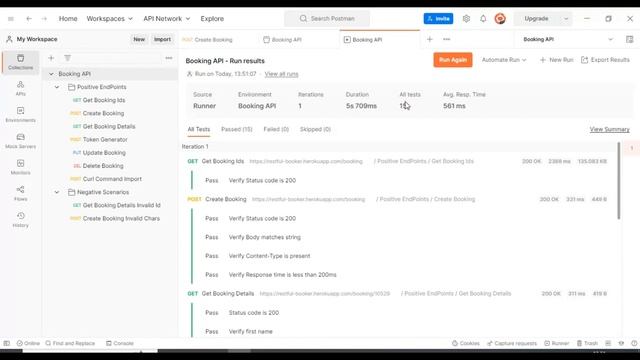Click Capture requests in the status bar
The image size is (640, 360).
click(x=512, y=343)
